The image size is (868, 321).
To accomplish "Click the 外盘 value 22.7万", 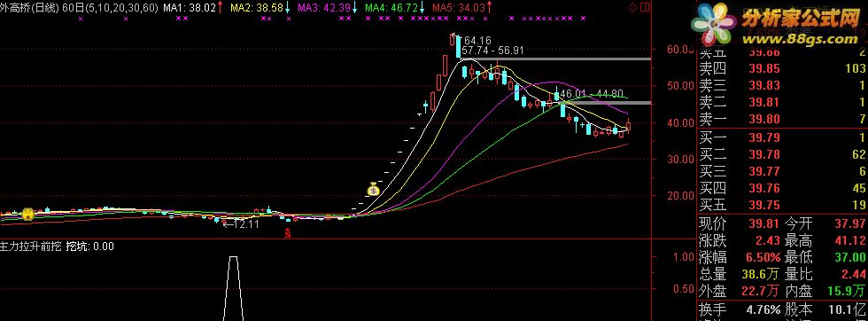I will pyautogui.click(x=762, y=291).
